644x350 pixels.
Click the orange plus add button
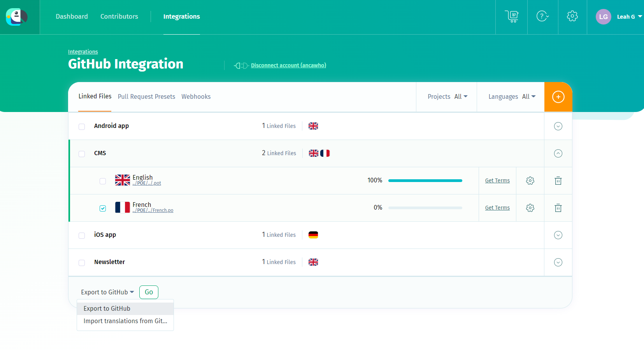coord(558,97)
